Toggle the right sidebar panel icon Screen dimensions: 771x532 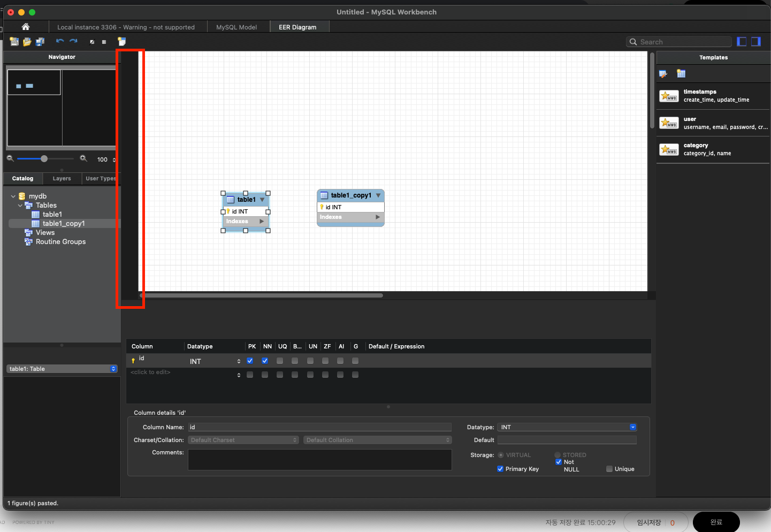(756, 42)
